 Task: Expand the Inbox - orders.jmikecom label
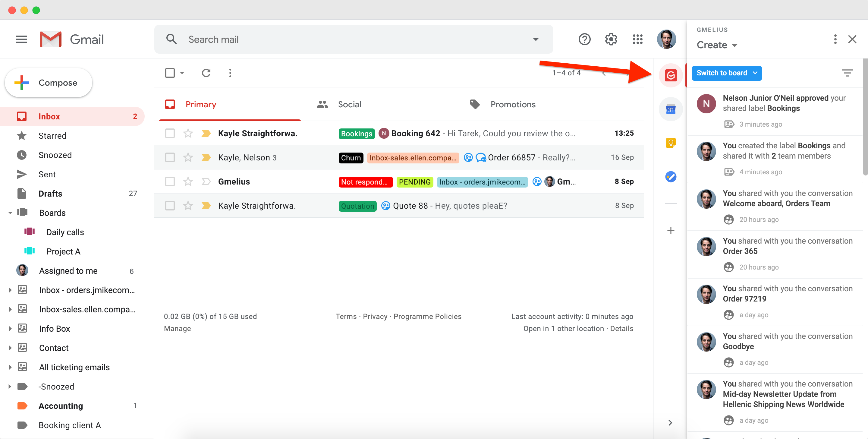[x=10, y=290]
